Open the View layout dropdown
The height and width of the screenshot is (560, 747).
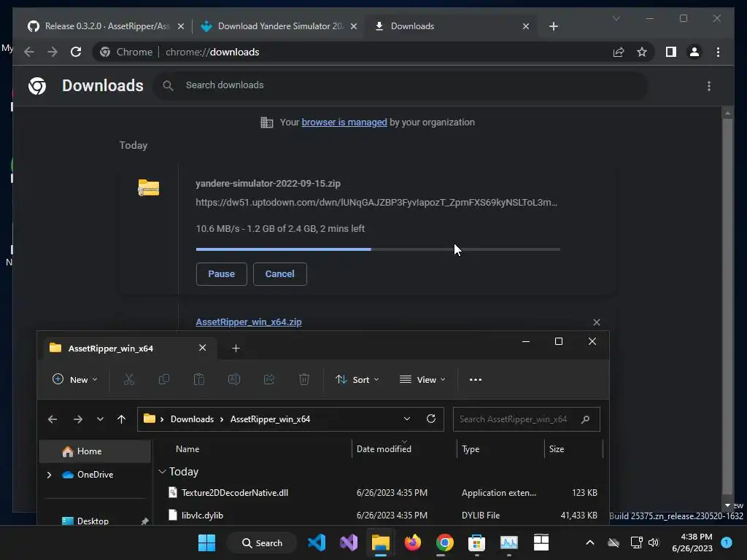(x=422, y=379)
